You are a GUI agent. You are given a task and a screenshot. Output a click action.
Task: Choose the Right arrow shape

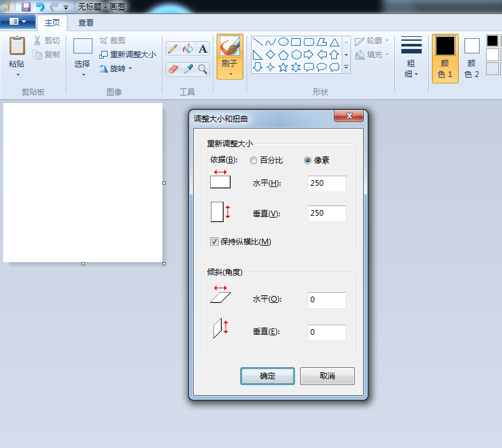point(308,55)
